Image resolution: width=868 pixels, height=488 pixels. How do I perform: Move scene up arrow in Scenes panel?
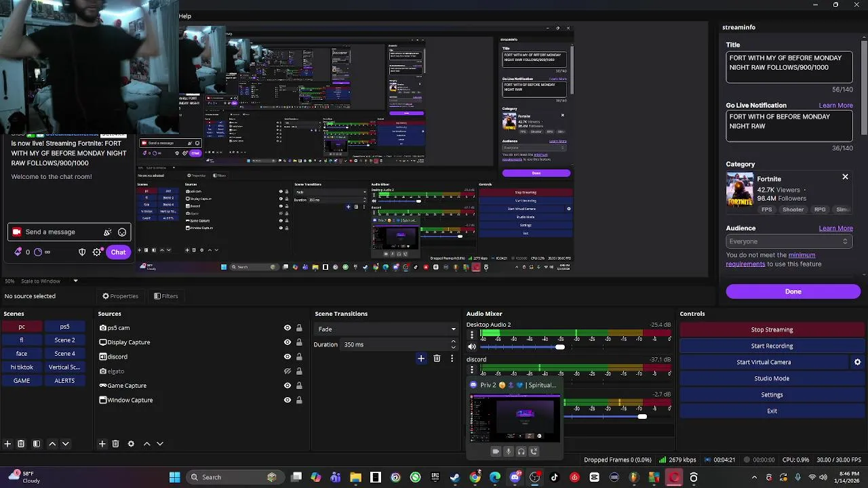52,444
